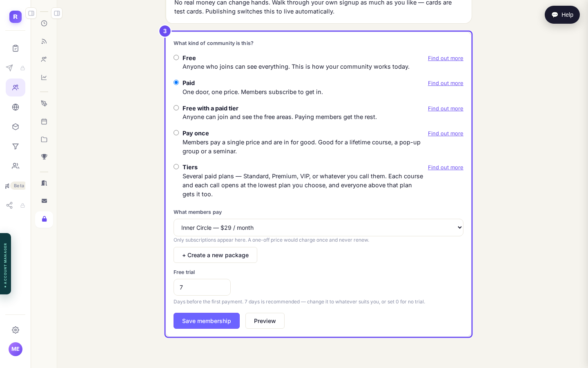Toggle the secondary sidebar panel button
This screenshot has width=588, height=368.
coord(57,13)
